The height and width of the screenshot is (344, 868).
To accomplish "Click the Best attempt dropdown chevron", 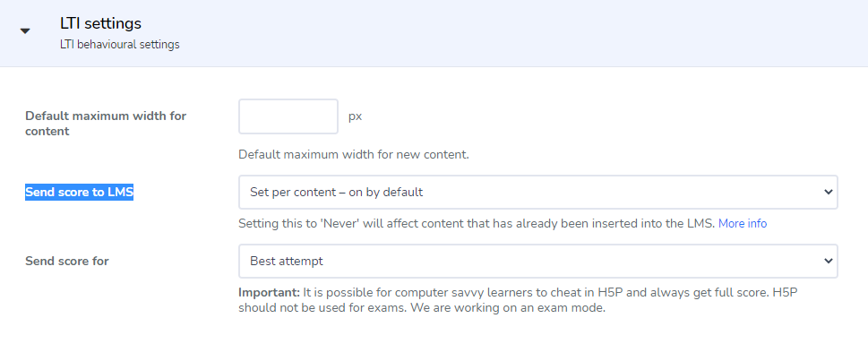I will coord(829,261).
